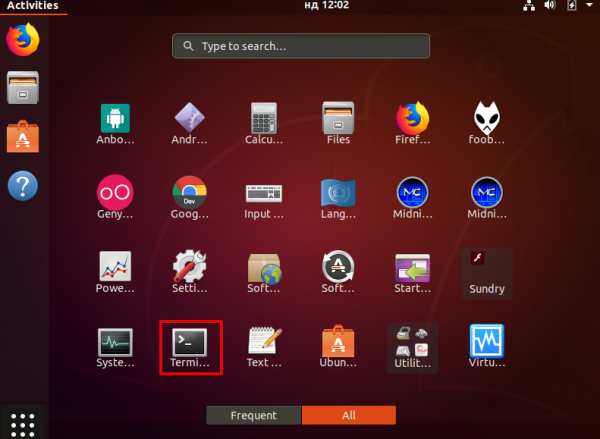The height and width of the screenshot is (439, 600).
Task: Launch System Monitor
Action: pos(115,347)
